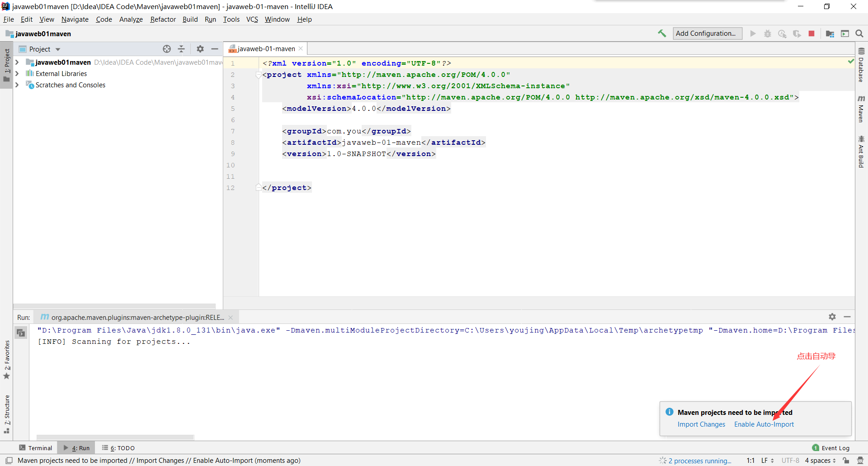
Task: Open the Ant Build tool window
Action: click(861, 152)
